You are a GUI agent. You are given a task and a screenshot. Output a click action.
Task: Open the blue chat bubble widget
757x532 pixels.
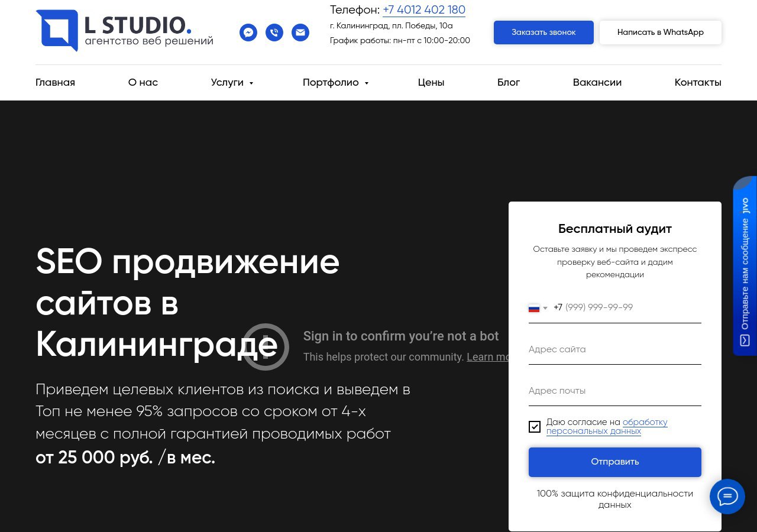[727, 497]
